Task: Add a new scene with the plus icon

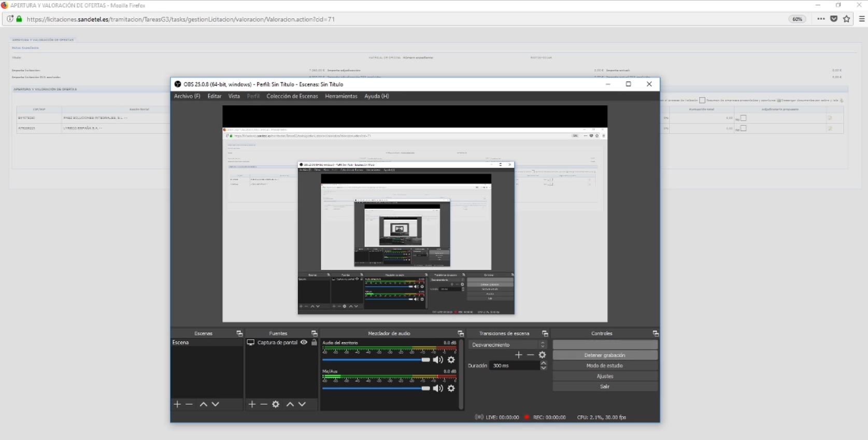Action: [x=177, y=404]
